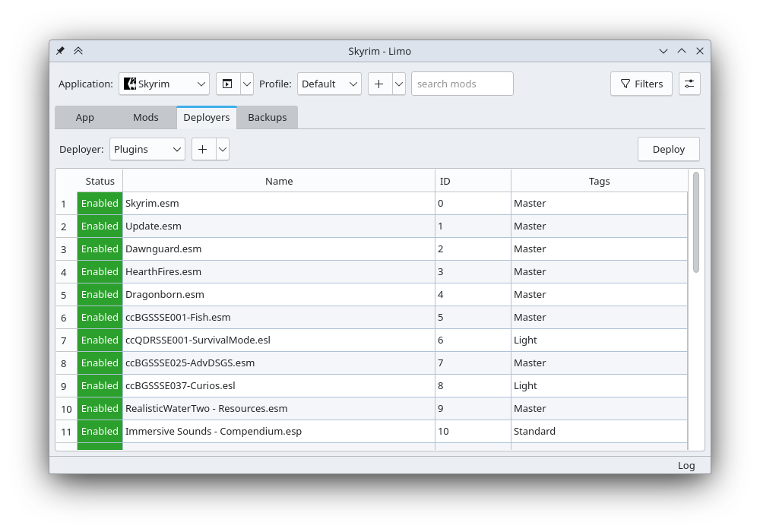Add a new deployer with plus icon
The height and width of the screenshot is (532, 760).
tap(203, 149)
